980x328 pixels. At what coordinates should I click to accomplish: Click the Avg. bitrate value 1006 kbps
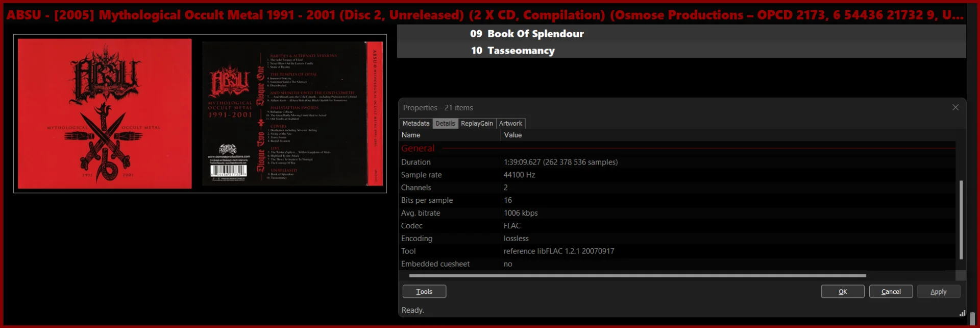pyautogui.click(x=521, y=213)
